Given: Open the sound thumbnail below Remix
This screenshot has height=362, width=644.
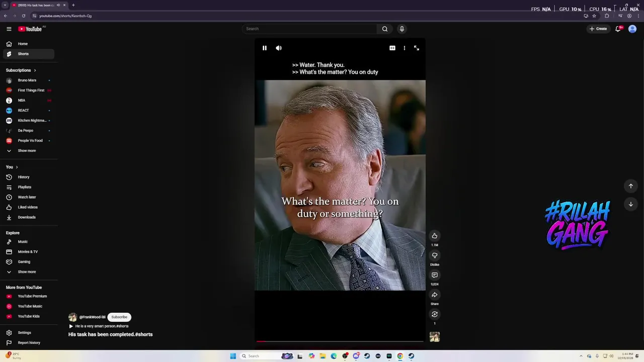Looking at the screenshot, I should tap(435, 337).
